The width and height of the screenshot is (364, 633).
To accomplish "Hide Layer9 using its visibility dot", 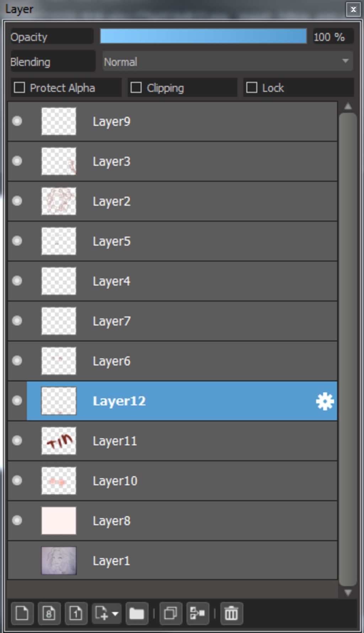I will pyautogui.click(x=17, y=121).
